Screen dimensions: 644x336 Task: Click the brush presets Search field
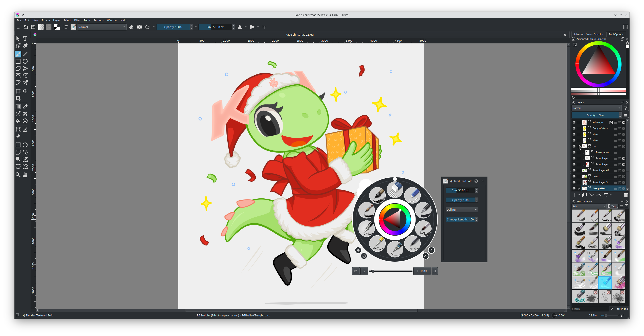coord(589,309)
